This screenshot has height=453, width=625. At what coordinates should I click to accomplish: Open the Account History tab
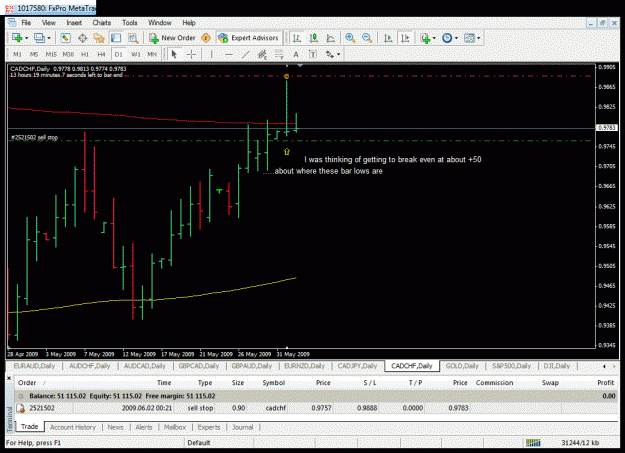click(x=73, y=427)
